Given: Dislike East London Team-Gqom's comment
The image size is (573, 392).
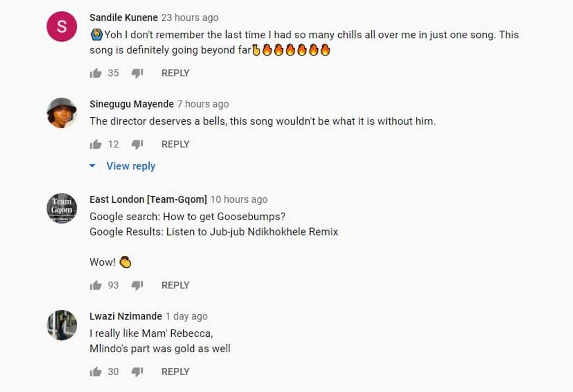Looking at the screenshot, I should click(137, 286).
